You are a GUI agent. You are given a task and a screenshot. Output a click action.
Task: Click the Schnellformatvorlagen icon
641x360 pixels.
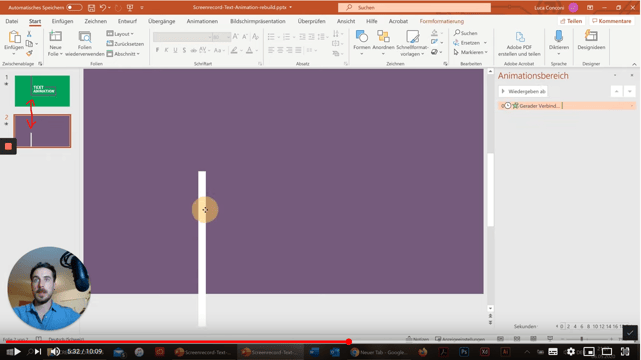412,37
